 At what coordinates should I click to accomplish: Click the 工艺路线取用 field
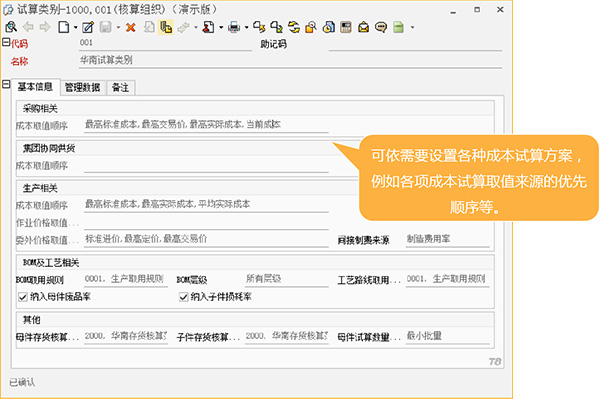(448, 280)
